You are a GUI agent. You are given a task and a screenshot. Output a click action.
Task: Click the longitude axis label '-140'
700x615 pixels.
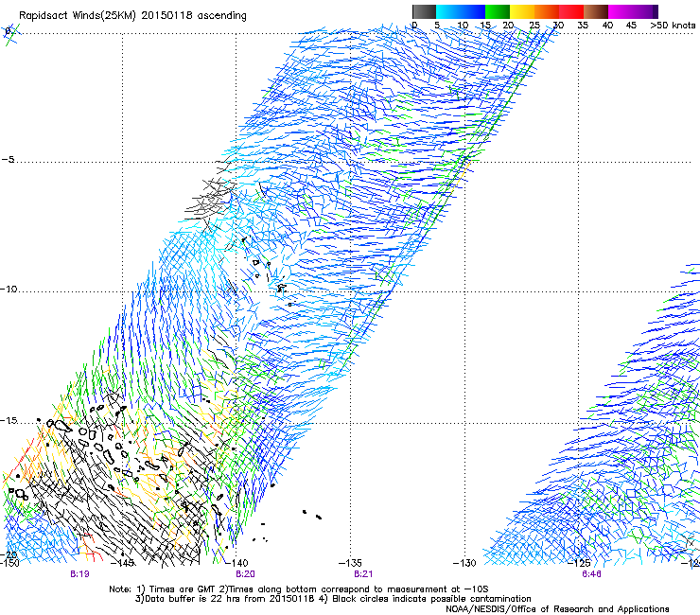(x=236, y=563)
